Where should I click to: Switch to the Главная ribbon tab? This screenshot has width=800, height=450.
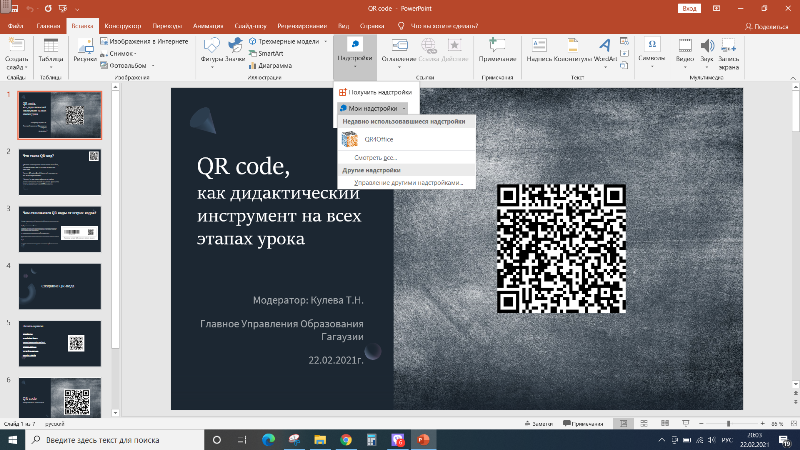(x=48, y=26)
